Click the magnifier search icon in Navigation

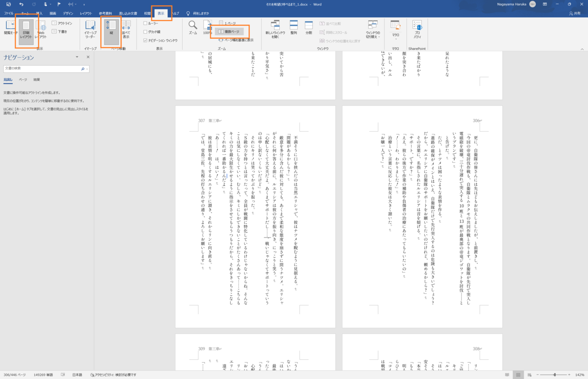pyautogui.click(x=83, y=69)
